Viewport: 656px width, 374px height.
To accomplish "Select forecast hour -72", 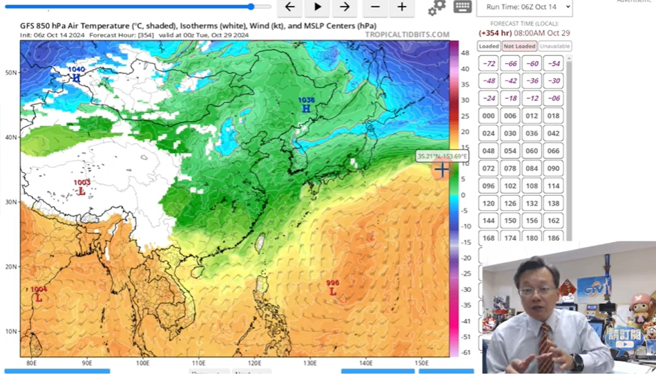I will click(x=488, y=64).
